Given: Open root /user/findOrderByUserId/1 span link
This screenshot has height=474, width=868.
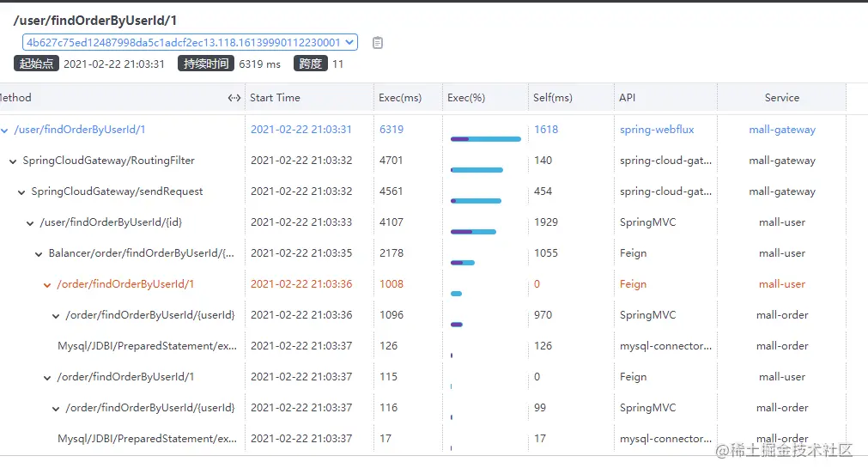Looking at the screenshot, I should (x=80, y=130).
